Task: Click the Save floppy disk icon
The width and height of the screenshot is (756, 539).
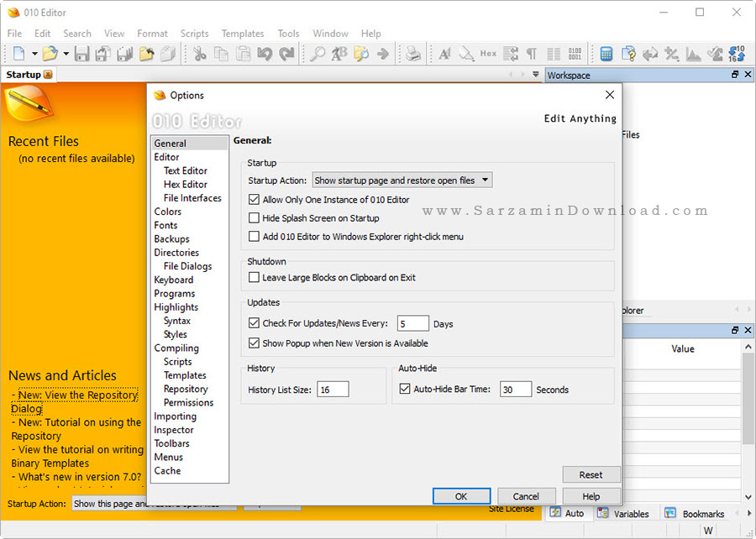Action: click(x=81, y=54)
